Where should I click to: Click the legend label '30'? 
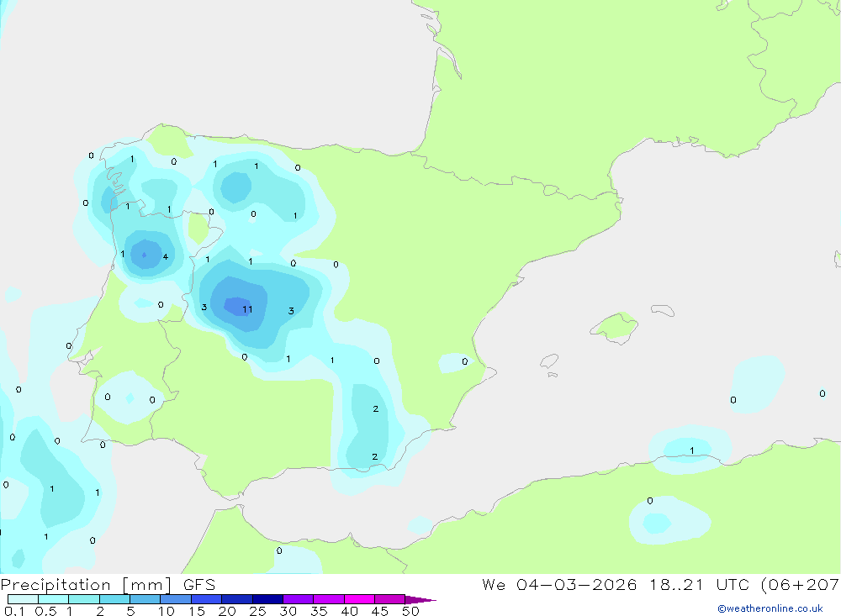[x=288, y=611]
